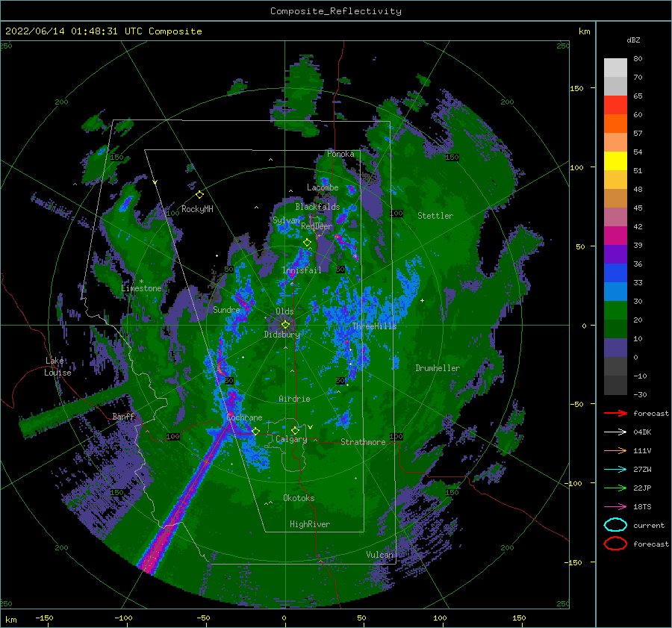Click the Airdrie label
This screenshot has width=672, height=628.
tap(294, 399)
